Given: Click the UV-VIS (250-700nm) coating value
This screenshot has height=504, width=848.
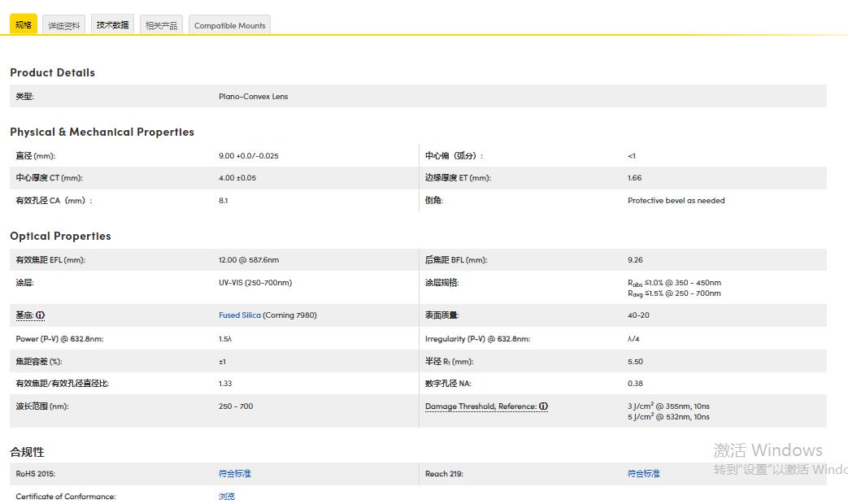Looking at the screenshot, I should coord(254,283).
